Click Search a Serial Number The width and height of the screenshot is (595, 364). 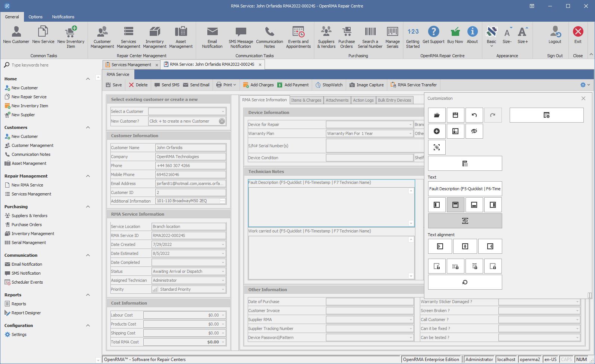(370, 37)
